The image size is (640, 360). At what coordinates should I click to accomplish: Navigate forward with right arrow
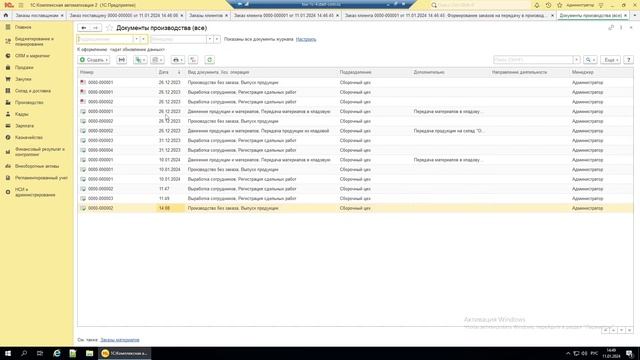pyautogui.click(x=96, y=28)
